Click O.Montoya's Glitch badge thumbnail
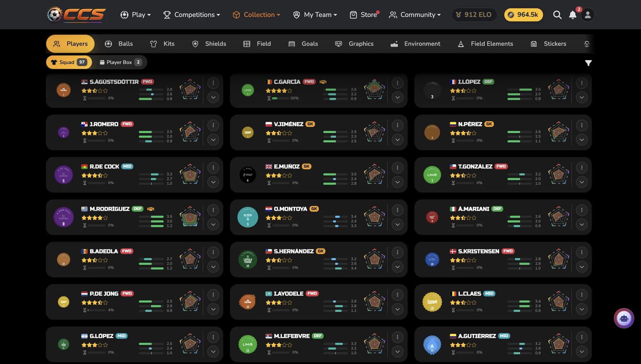 (x=248, y=217)
